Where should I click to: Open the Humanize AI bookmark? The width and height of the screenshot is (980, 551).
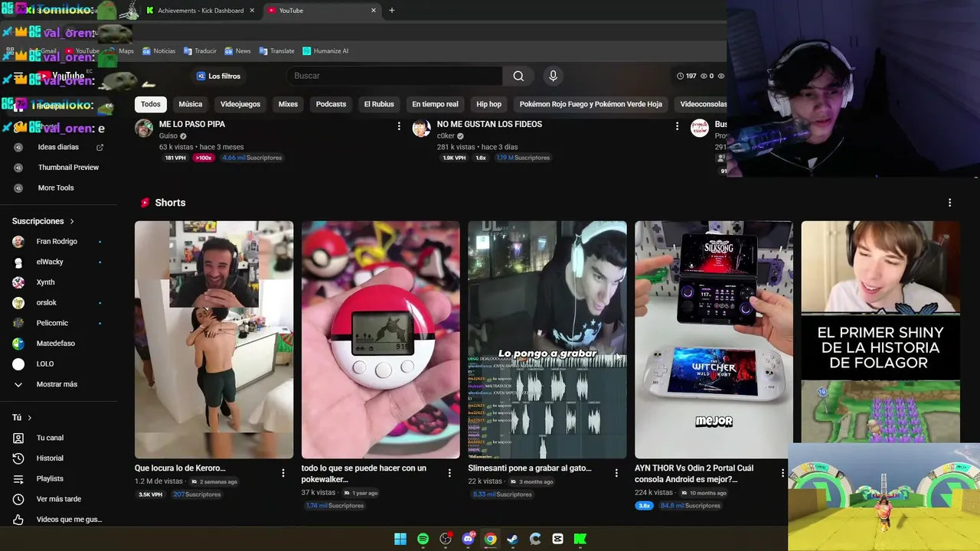tap(325, 51)
